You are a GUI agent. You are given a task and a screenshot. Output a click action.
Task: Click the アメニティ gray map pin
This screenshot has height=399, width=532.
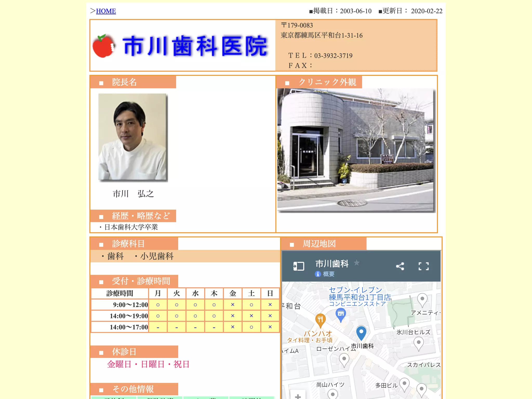(422, 300)
